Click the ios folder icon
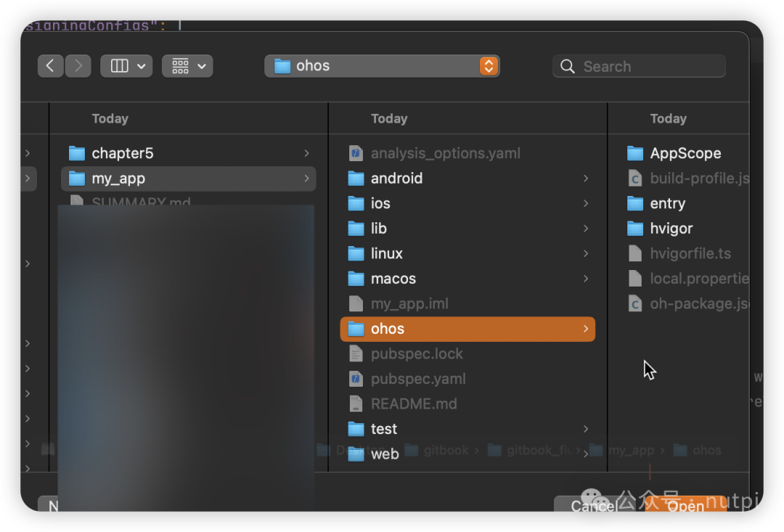This screenshot has width=784, height=532. pyautogui.click(x=356, y=203)
